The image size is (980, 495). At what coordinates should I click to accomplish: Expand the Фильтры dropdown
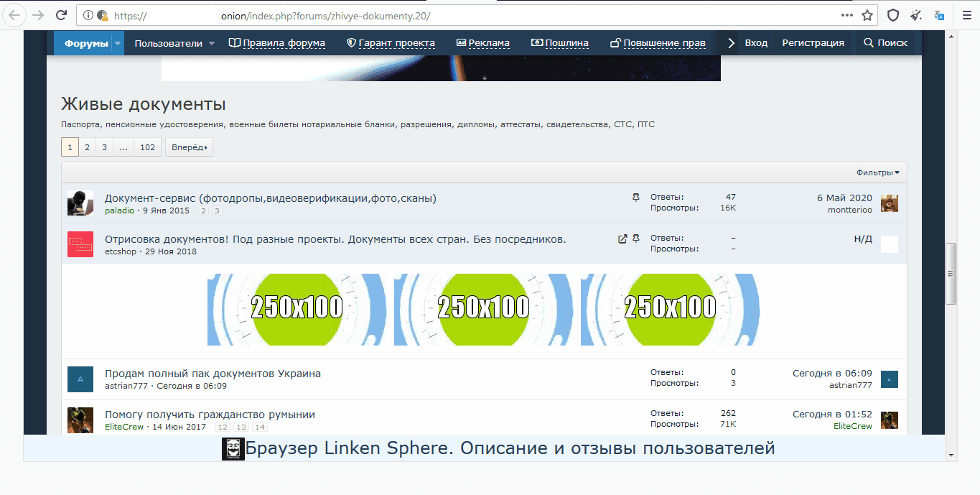coord(877,172)
